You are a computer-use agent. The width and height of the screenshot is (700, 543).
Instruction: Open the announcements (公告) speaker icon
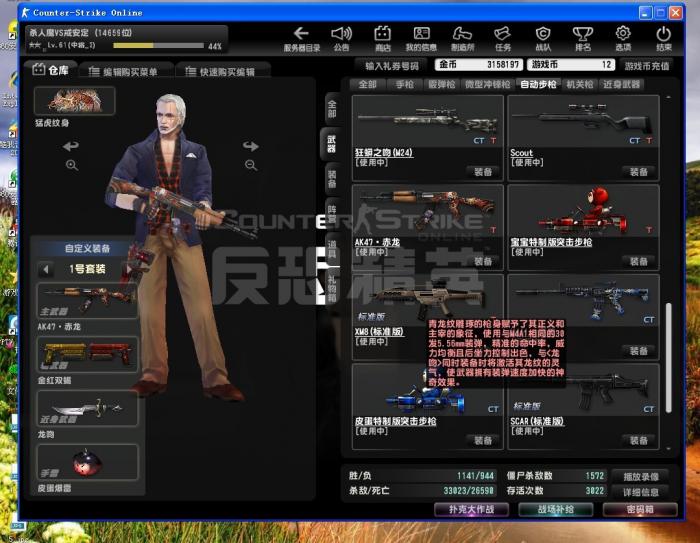(x=342, y=38)
